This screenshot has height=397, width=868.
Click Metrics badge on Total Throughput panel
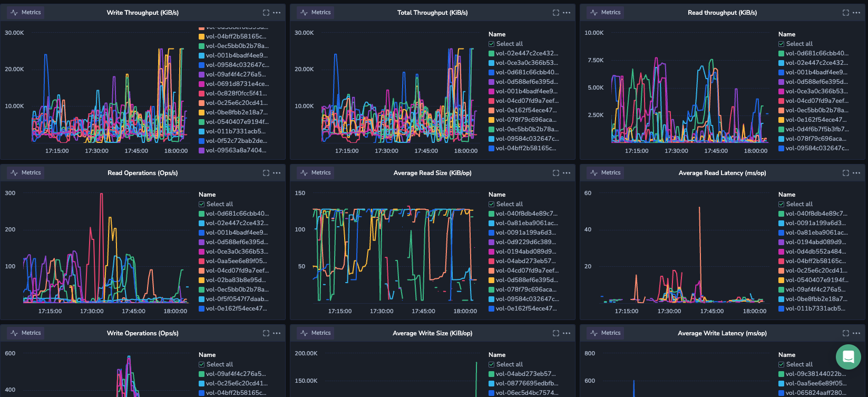[x=315, y=13]
